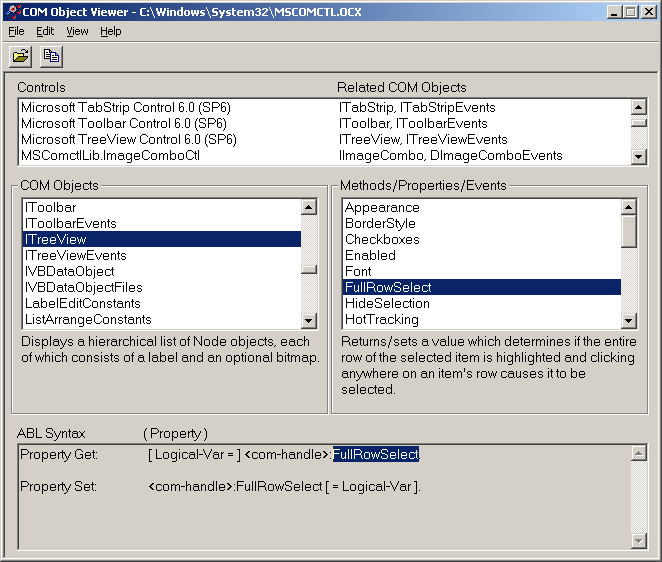Click up arrow of COM Objects scrollbar
Image resolution: width=662 pixels, height=562 pixels.
309,207
